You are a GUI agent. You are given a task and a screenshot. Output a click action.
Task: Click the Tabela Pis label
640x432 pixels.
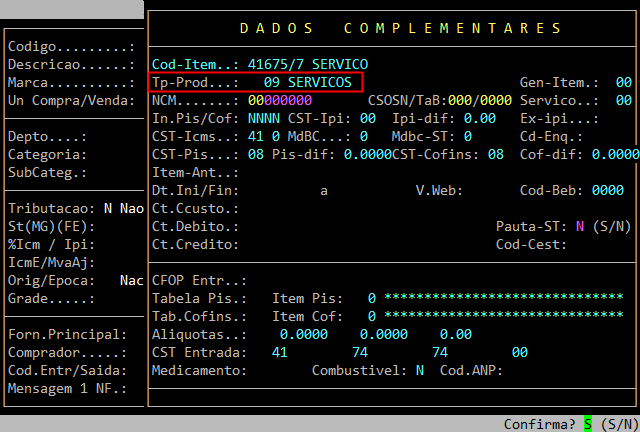[x=199, y=298]
